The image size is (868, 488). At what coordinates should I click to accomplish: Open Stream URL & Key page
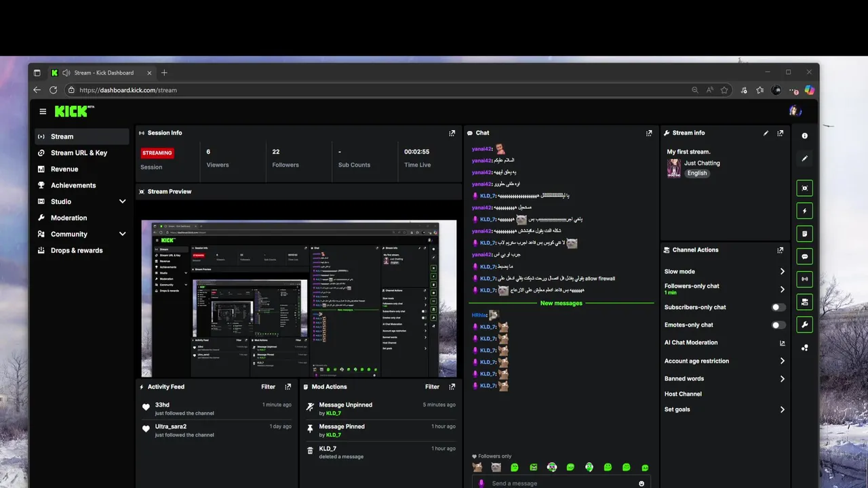point(82,152)
